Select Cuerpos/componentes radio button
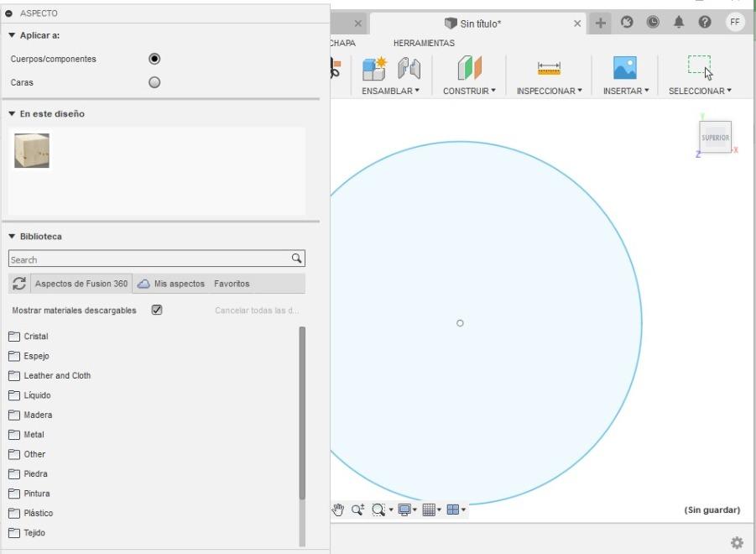The image size is (756, 554). click(154, 59)
